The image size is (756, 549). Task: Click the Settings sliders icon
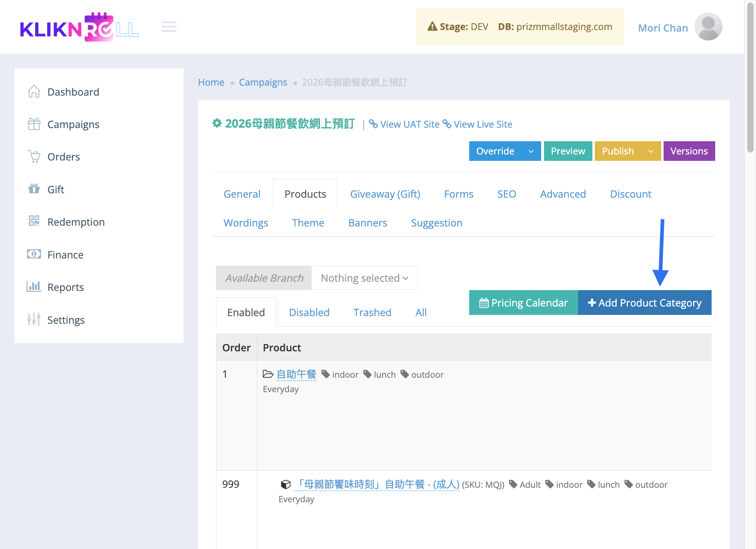click(x=34, y=319)
